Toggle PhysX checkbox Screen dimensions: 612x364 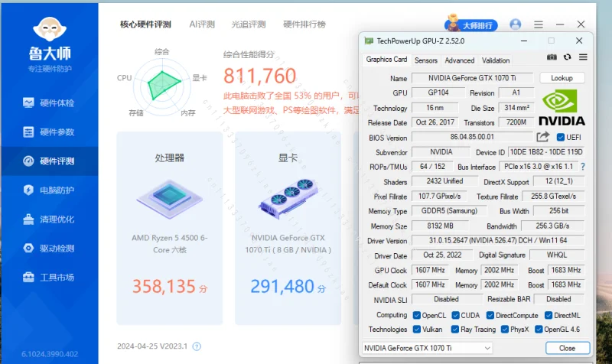point(505,330)
